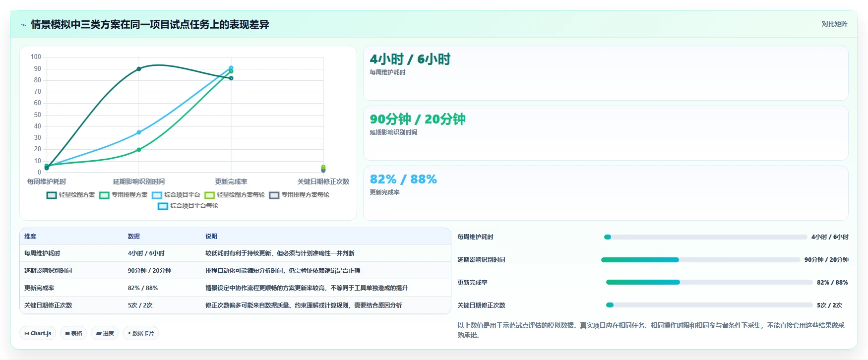868x360 pixels.
Task: Toggle the 综合项目平台每轮 legend entry
Action: tap(188, 206)
